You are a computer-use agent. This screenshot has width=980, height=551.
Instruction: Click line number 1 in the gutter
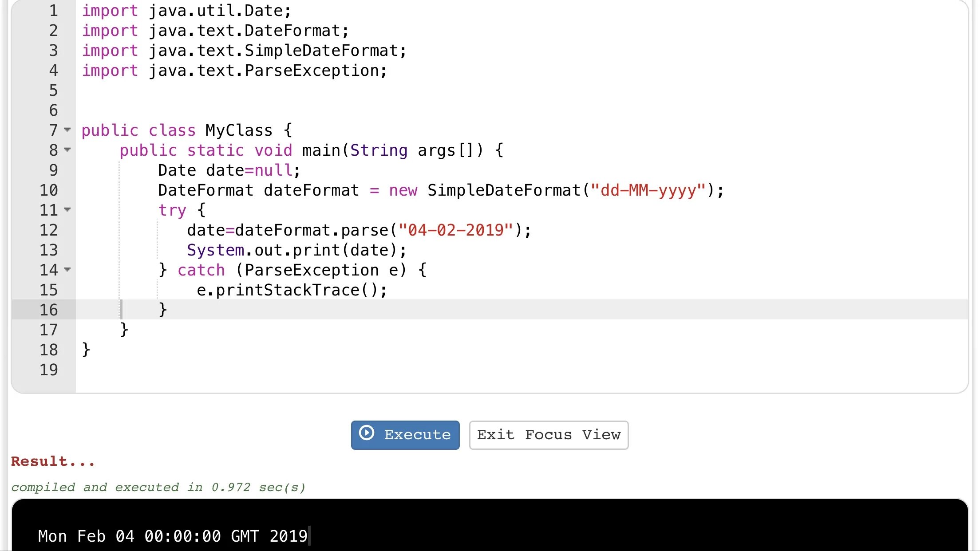(x=53, y=11)
